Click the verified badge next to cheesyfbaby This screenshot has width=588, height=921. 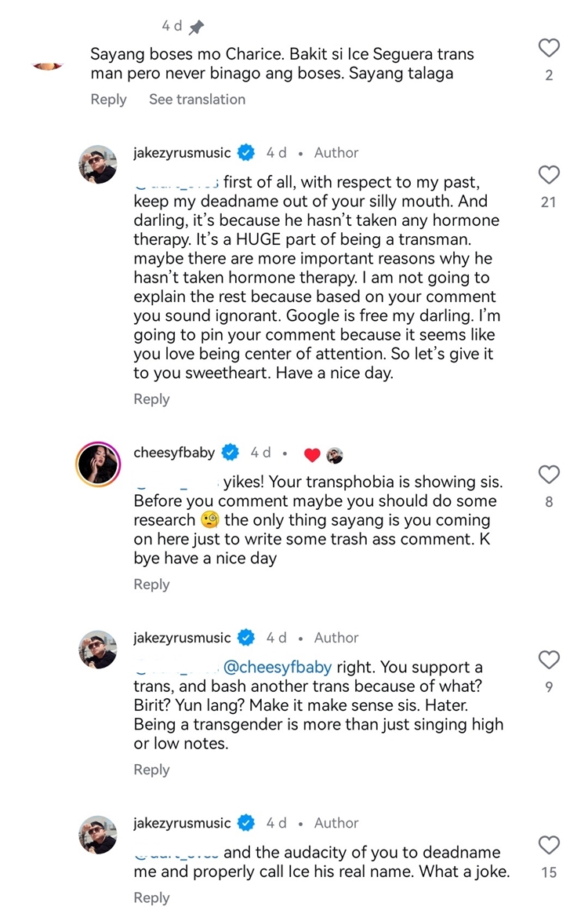pos(230,452)
